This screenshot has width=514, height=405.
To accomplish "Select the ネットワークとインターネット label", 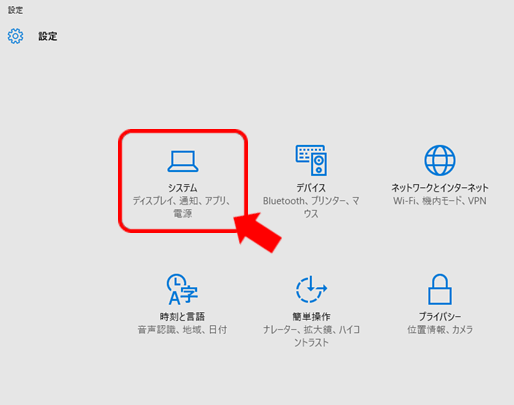I will (x=440, y=188).
